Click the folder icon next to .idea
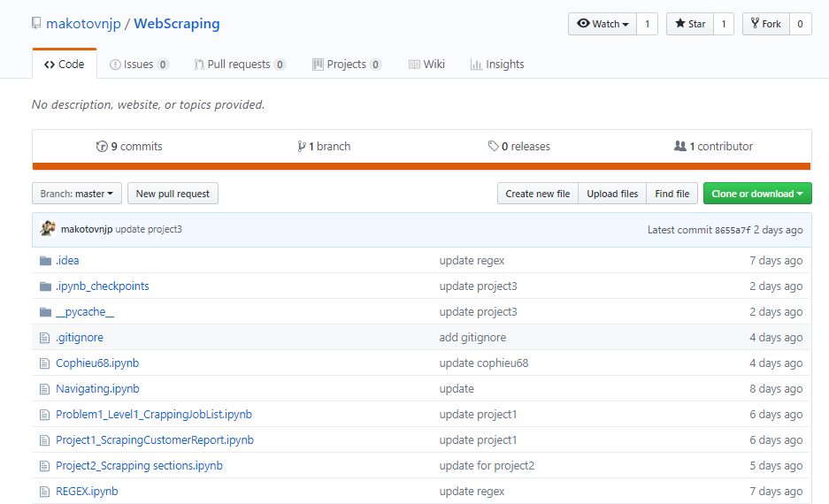 click(x=45, y=261)
